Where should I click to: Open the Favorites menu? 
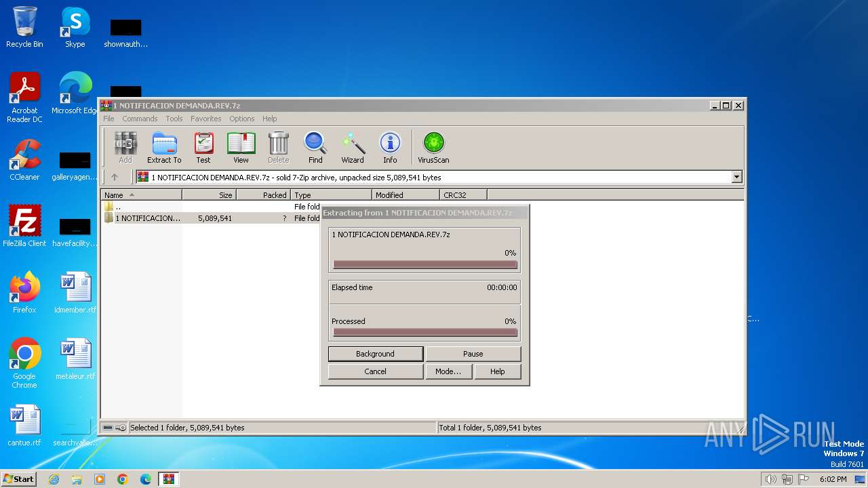[x=205, y=119]
